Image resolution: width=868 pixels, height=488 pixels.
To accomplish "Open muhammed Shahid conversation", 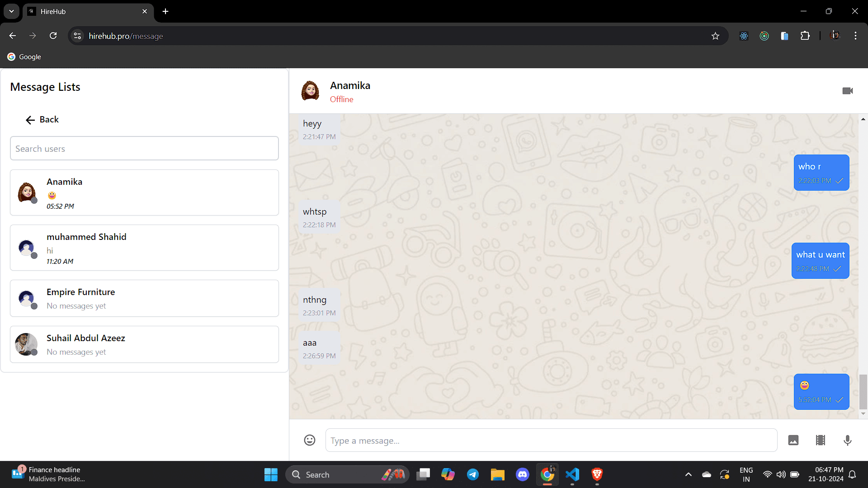I will click(144, 248).
